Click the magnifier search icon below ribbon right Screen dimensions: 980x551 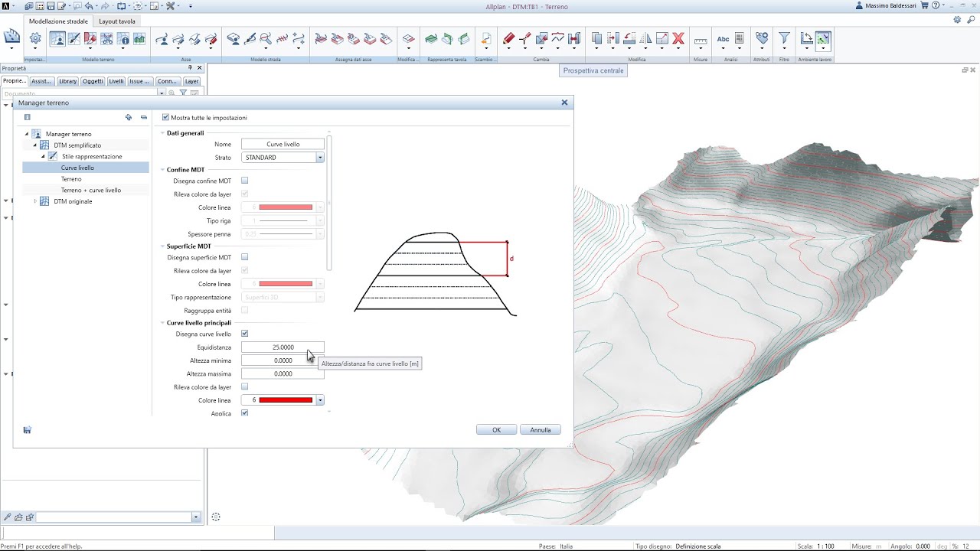tap(970, 20)
